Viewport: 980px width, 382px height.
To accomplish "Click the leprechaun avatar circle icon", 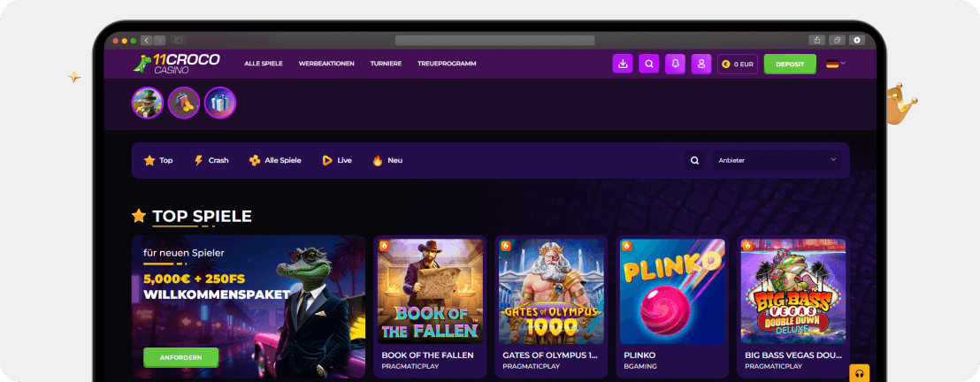I will coord(148,103).
